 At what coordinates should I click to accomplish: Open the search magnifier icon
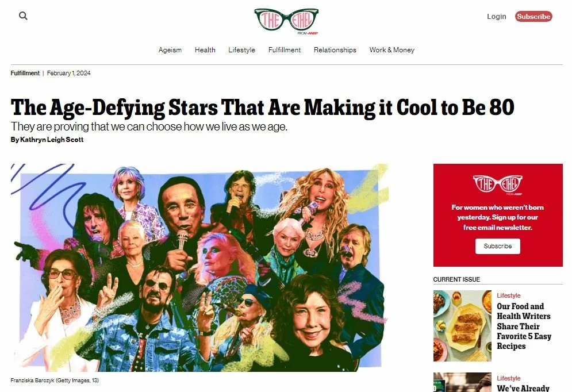click(23, 16)
